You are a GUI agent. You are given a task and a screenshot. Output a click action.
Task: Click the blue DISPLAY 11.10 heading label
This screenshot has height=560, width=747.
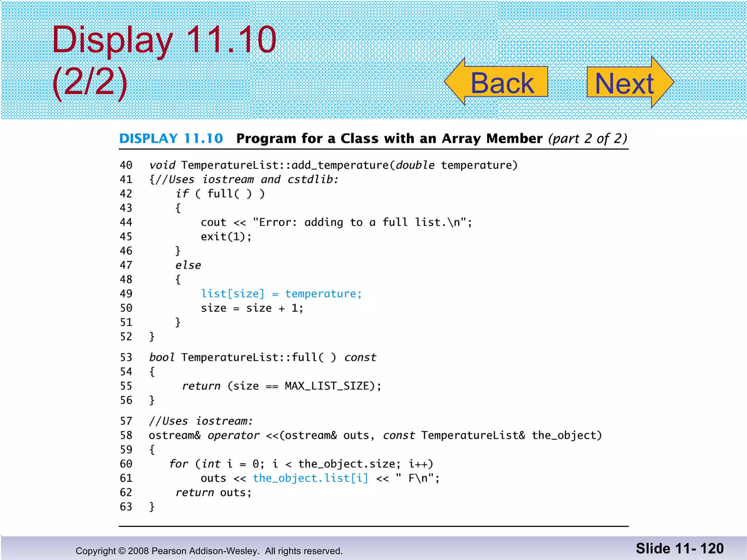pos(171,139)
